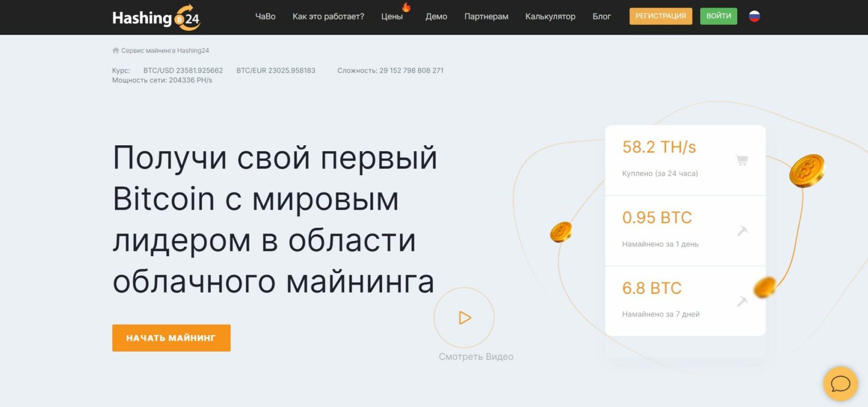Click the РЕГИСТРАЦИЯ button
The width and height of the screenshot is (868, 407).
tap(661, 16)
